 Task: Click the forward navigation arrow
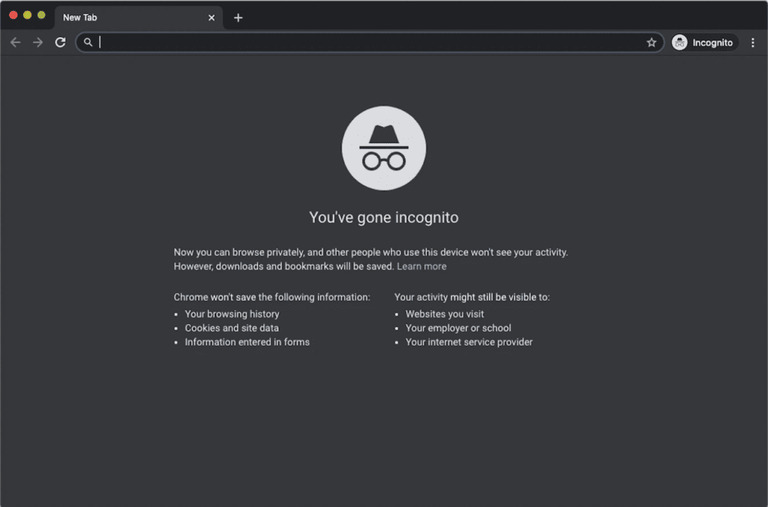click(38, 43)
